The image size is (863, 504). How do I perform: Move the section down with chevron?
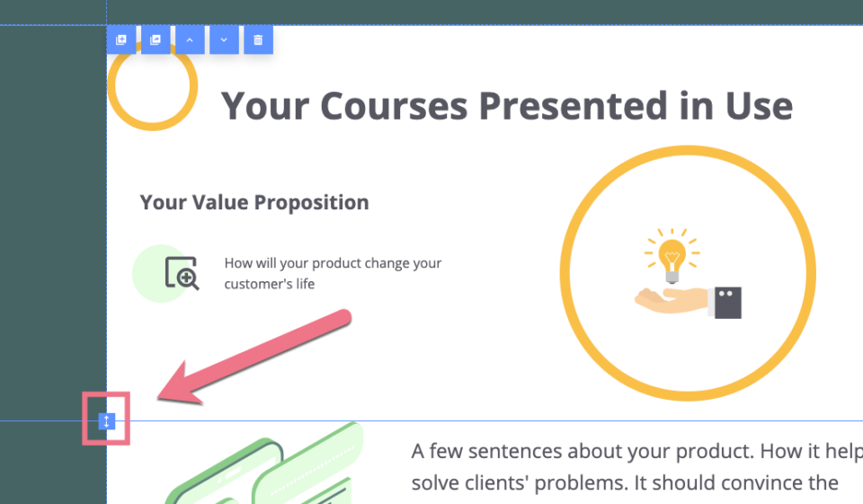(x=224, y=40)
